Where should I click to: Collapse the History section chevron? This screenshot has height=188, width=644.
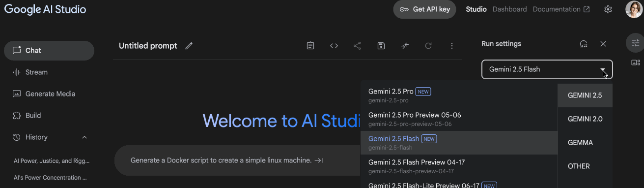coord(84,137)
